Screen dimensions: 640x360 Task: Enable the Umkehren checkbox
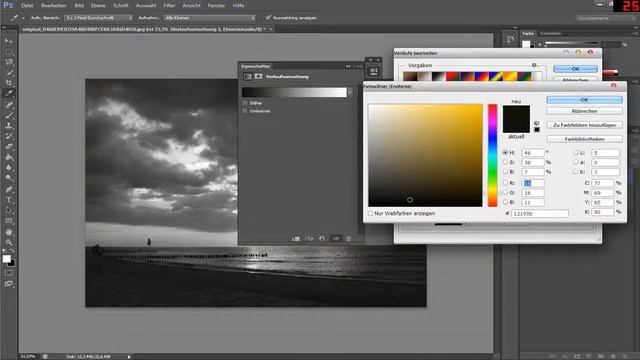[x=245, y=111]
